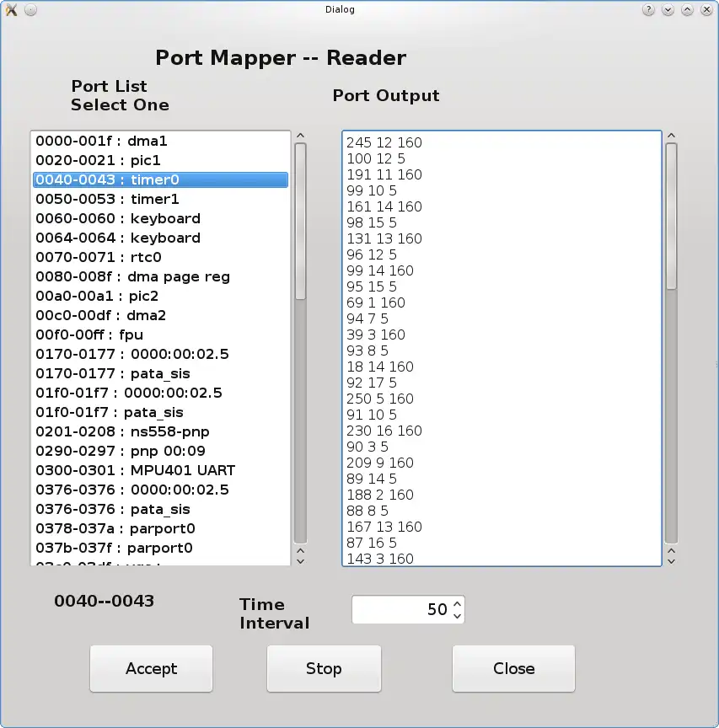The width and height of the screenshot is (719, 728).
Task: Click the Close button
Action: (513, 668)
